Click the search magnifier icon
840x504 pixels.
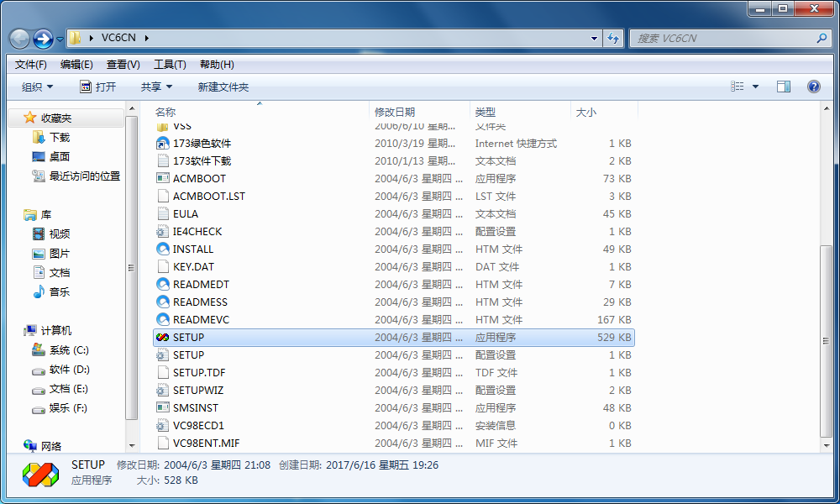822,38
